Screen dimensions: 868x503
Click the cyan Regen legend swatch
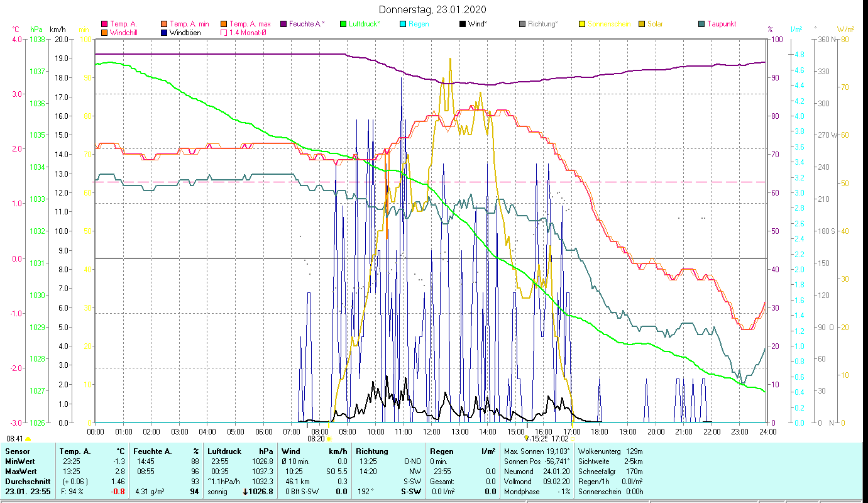coord(403,24)
